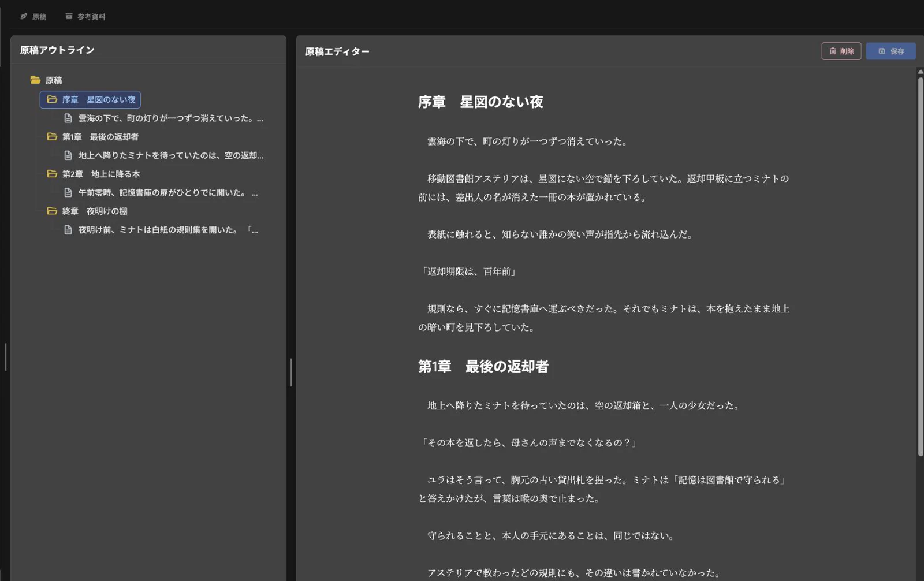Click heading 序章 星図のない夜 in editor
The image size is (924, 581).
[480, 102]
